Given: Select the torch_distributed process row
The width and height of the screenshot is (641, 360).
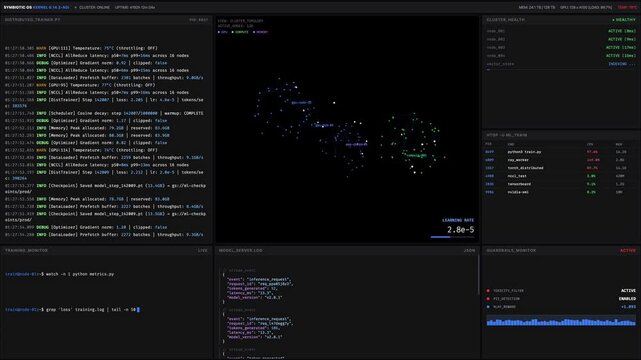Looking at the screenshot, I should tap(561, 168).
